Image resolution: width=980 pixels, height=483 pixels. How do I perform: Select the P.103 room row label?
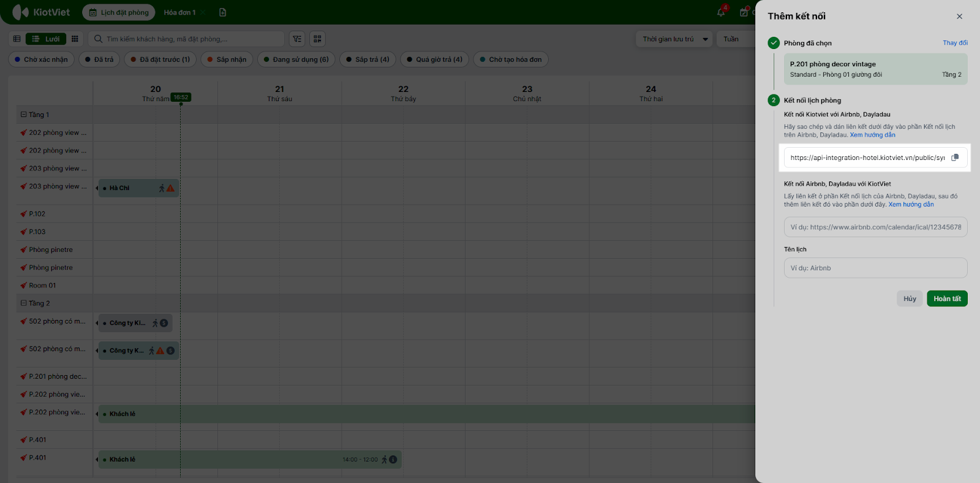tap(37, 232)
